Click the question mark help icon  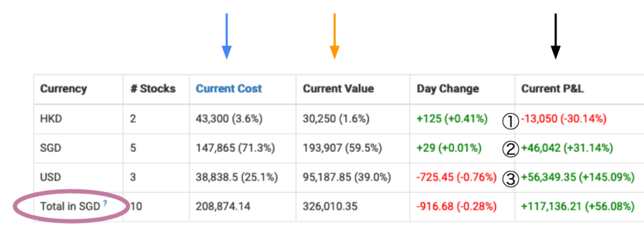tap(105, 203)
